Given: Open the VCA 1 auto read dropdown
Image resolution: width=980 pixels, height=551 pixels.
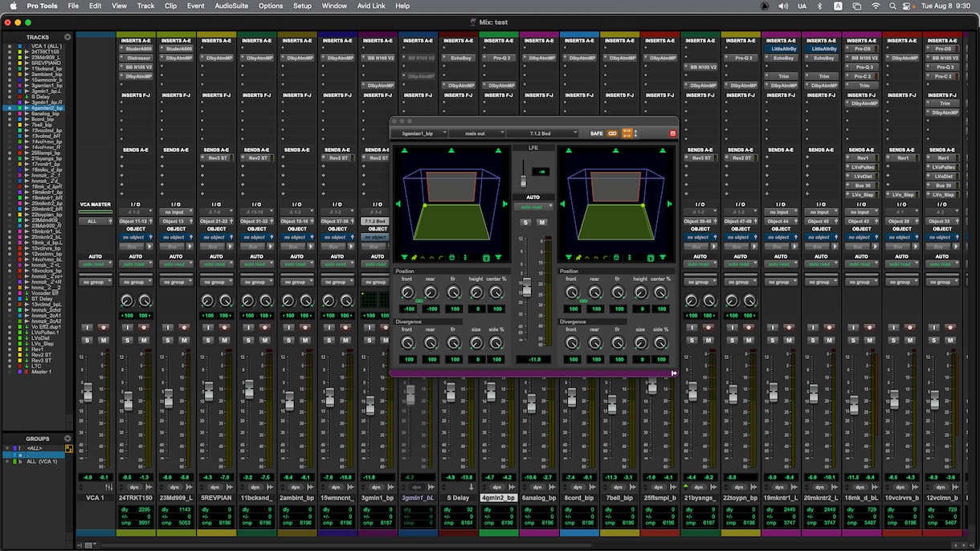Looking at the screenshot, I should click(x=96, y=264).
